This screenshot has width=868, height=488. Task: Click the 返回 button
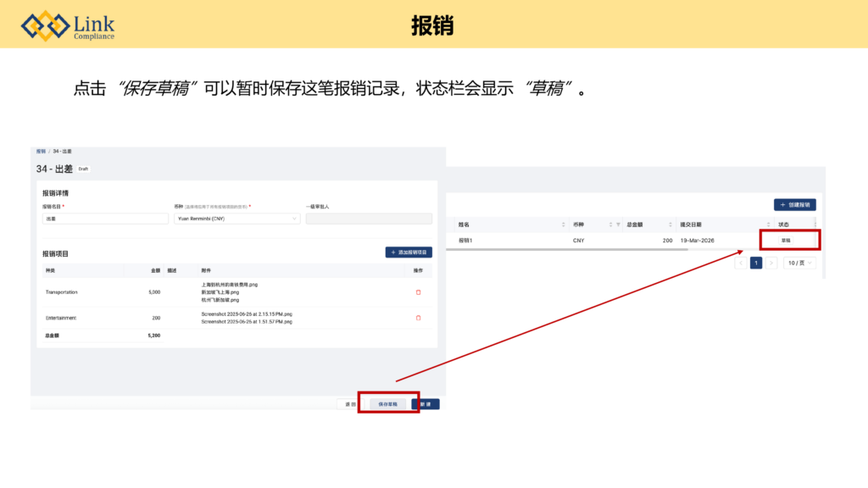(350, 404)
